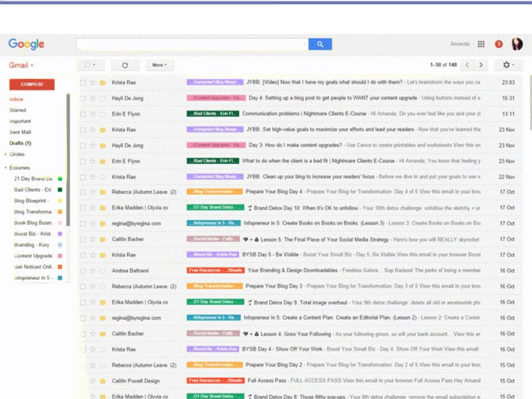
Task: Star the Caitlin Powell Design email
Action: [x=92, y=381]
